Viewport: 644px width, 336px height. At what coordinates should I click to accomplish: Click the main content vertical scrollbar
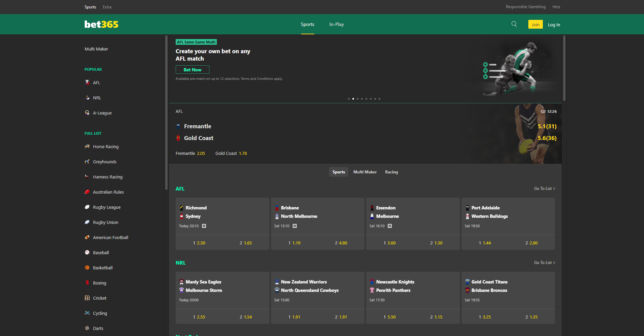[564, 68]
